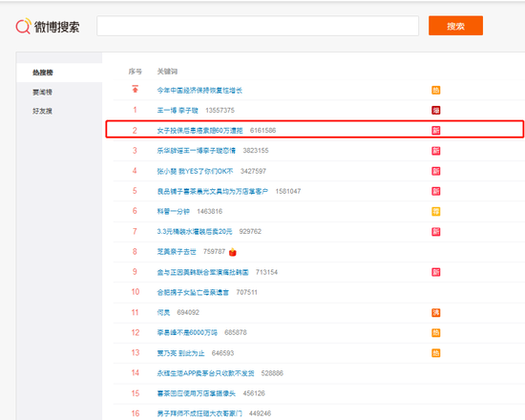
Task: Open the row 16 男子拜师 topic link
Action: coord(199,413)
